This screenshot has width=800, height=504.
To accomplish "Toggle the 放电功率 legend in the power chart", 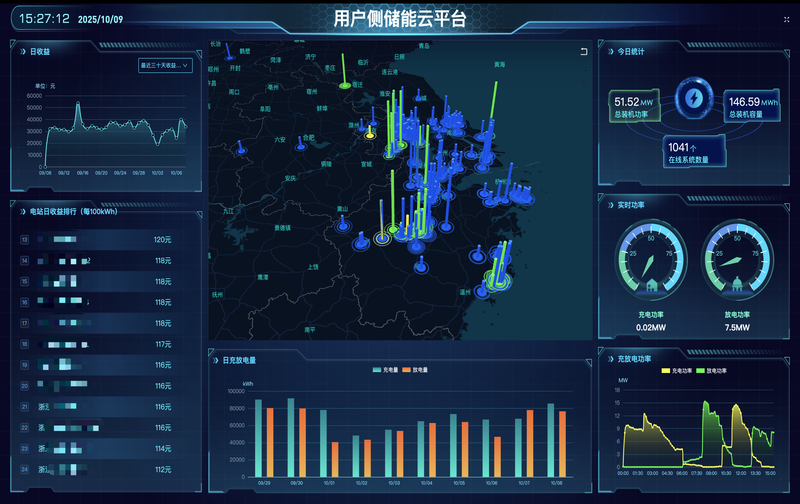I will (x=718, y=370).
